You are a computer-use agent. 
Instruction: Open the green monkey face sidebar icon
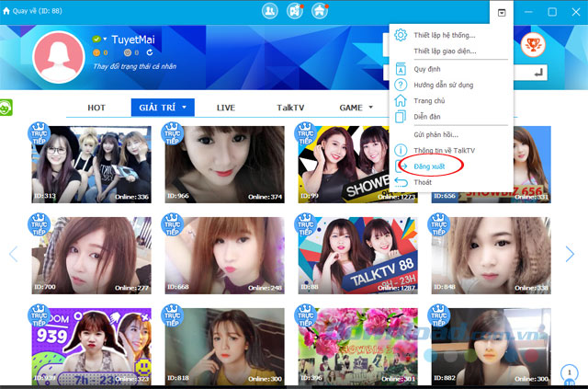click(6, 108)
